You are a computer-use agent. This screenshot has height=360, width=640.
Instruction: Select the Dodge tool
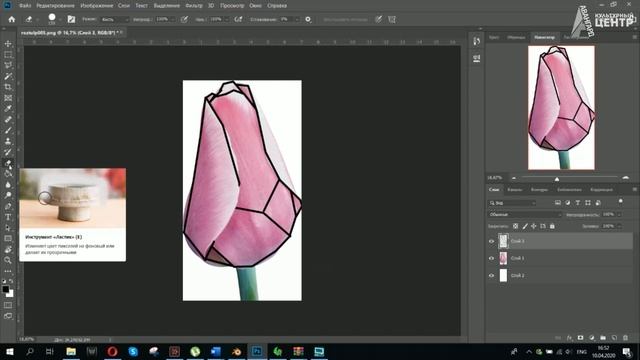pos(8,195)
